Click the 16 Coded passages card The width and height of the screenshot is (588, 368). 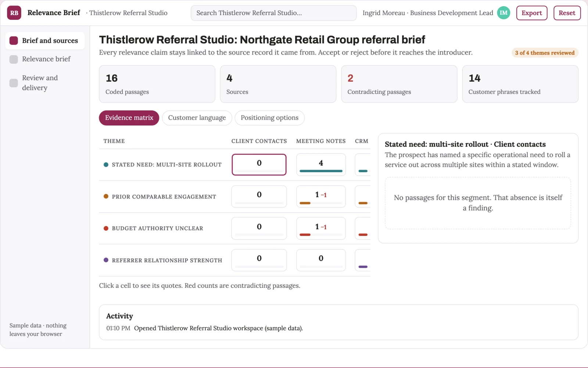click(x=157, y=84)
